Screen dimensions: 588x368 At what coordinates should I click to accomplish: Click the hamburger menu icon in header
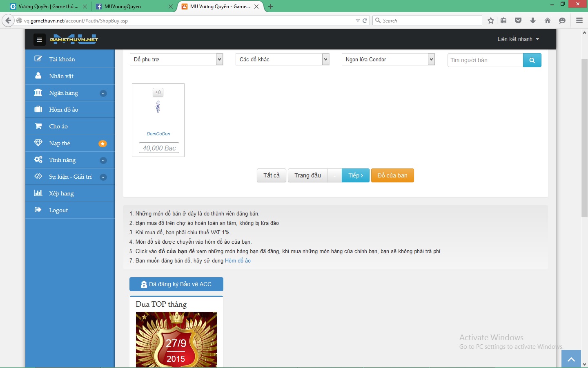pos(39,40)
